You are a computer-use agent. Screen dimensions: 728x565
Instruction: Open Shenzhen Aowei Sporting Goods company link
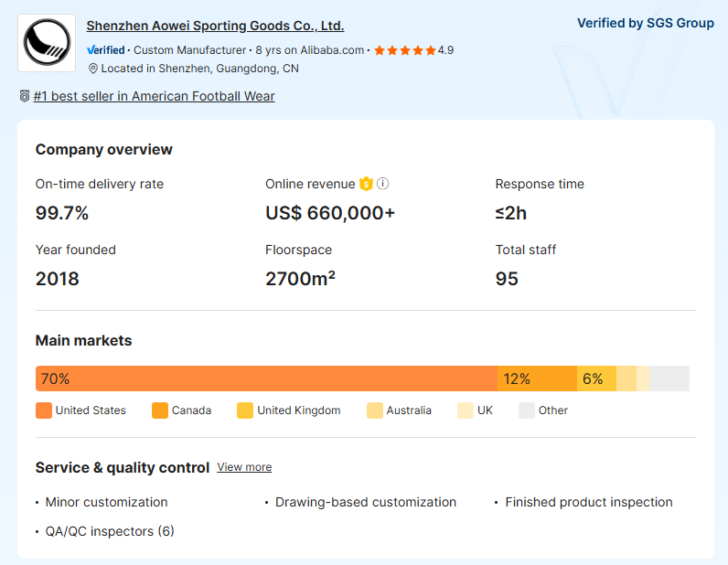click(215, 26)
